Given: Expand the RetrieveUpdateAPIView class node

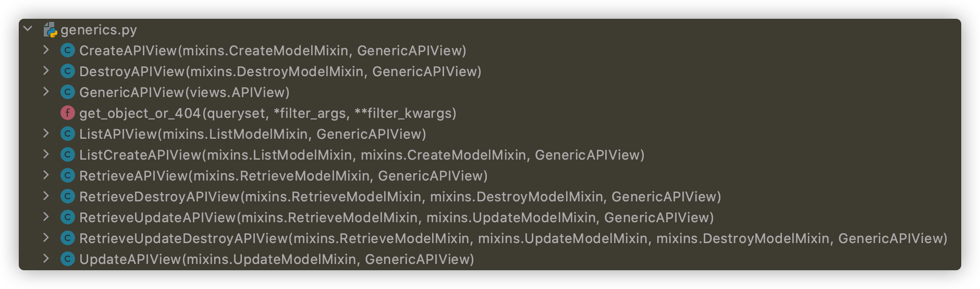Looking at the screenshot, I should point(46,217).
